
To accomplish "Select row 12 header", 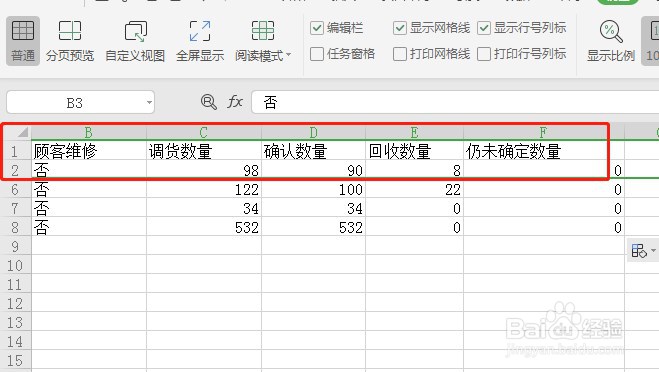I will (16, 303).
